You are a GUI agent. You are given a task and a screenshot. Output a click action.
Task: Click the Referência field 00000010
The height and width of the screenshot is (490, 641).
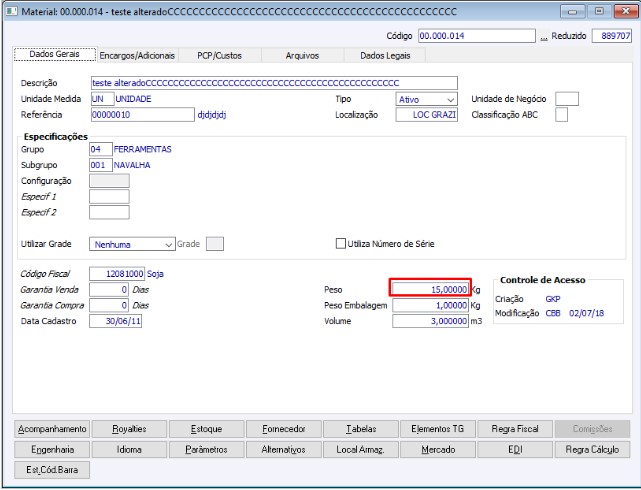tap(143, 115)
